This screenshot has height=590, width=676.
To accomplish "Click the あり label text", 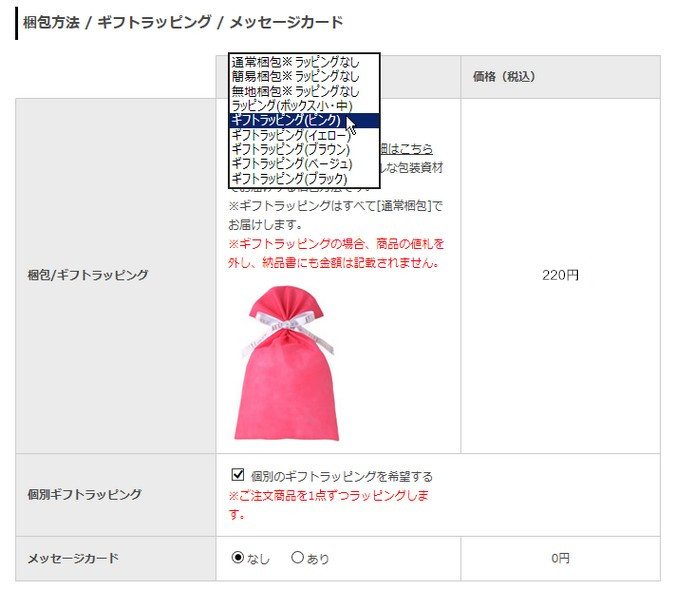I will click(x=318, y=559).
